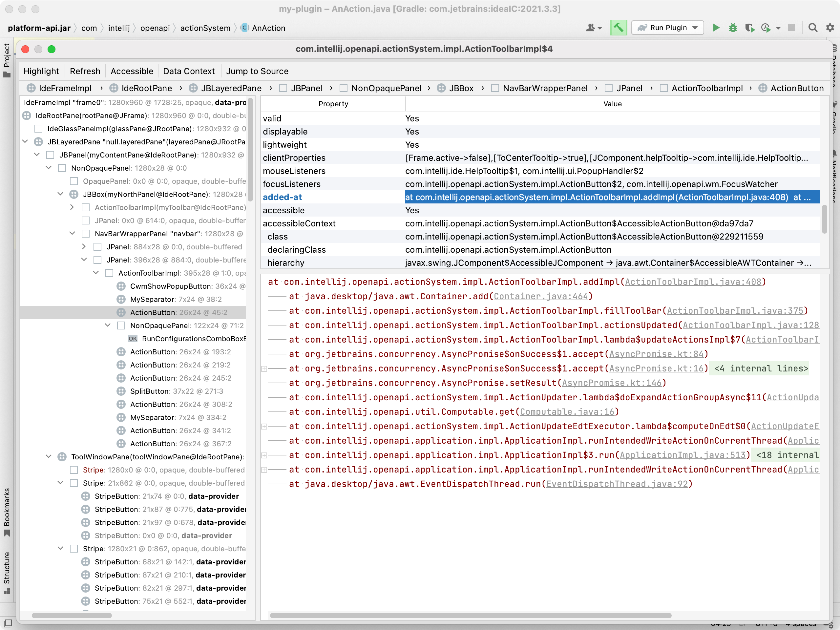Open the AsyncPromise.kt:84 link
The height and width of the screenshot is (630, 840).
pos(656,354)
